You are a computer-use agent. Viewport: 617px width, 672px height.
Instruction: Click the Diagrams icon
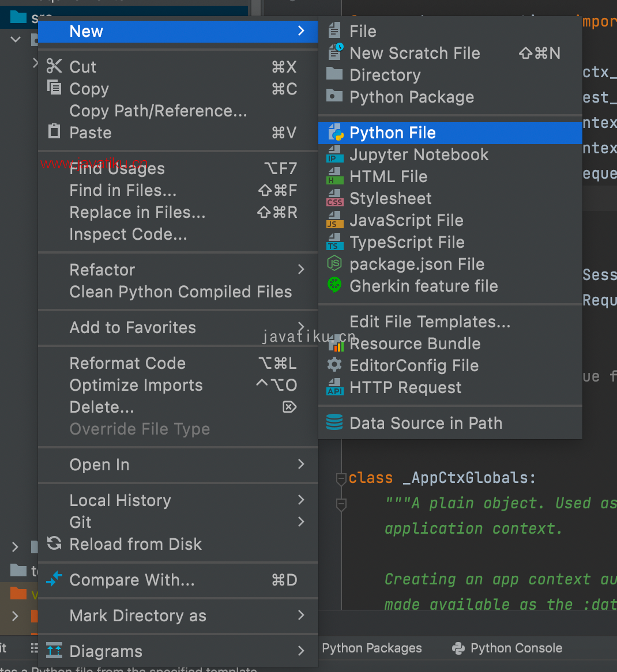tap(54, 650)
